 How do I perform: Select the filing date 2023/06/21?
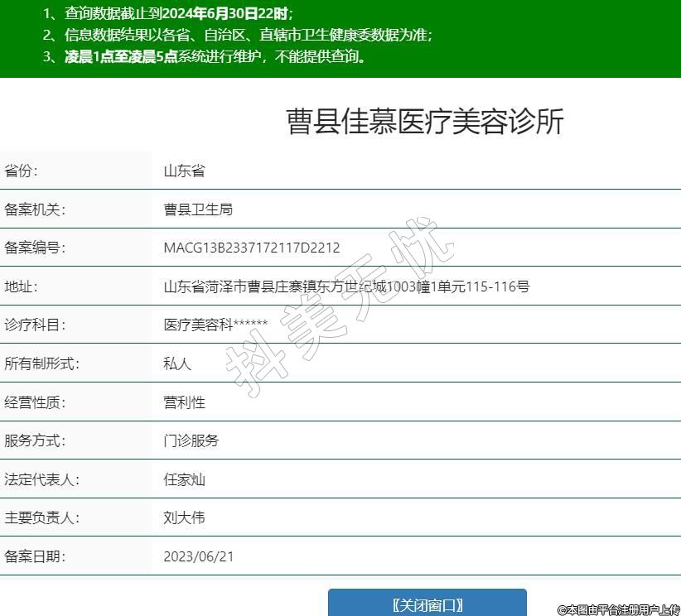[199, 556]
